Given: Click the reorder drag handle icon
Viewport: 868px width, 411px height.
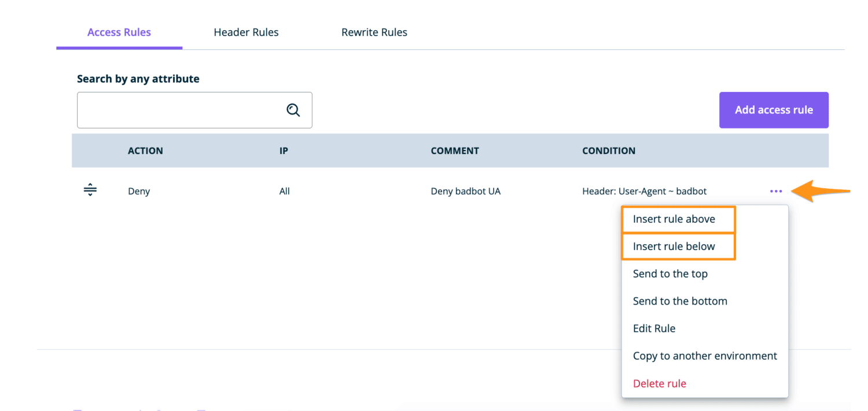Looking at the screenshot, I should coord(90,189).
